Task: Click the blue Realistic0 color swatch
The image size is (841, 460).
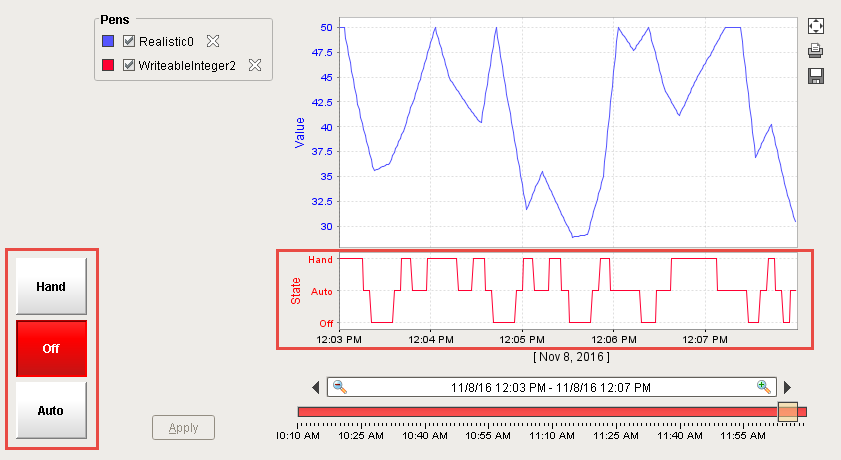Action: coord(108,41)
